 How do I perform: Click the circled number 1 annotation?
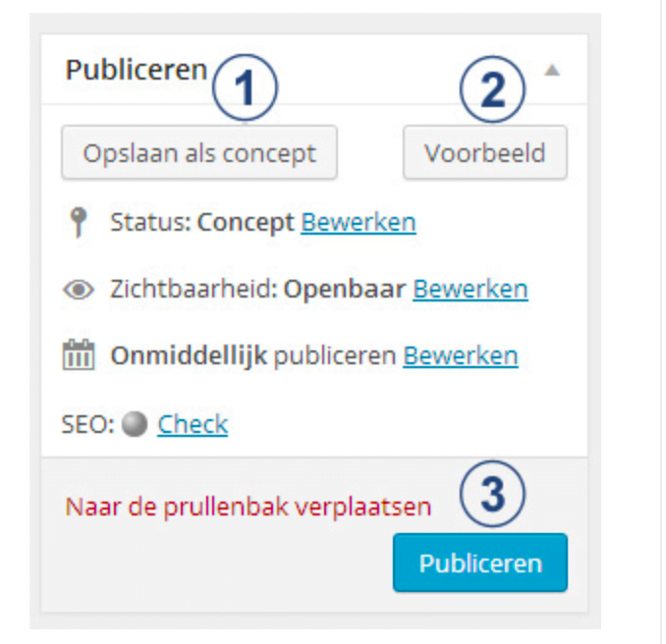pos(247,89)
